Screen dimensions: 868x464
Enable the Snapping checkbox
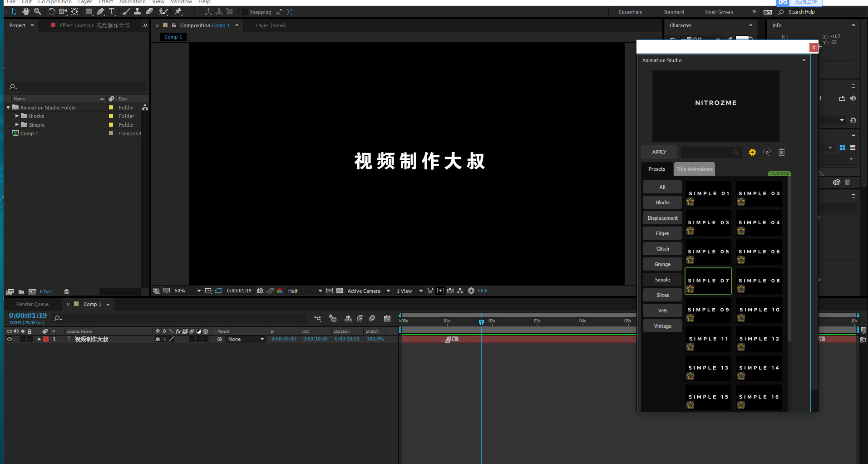point(245,12)
